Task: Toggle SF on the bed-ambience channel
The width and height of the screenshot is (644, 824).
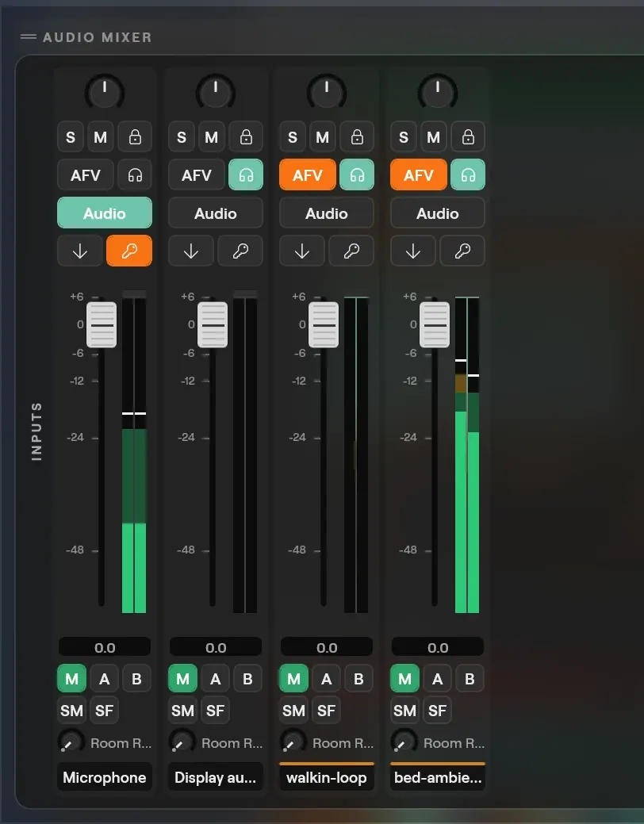Action: [437, 711]
